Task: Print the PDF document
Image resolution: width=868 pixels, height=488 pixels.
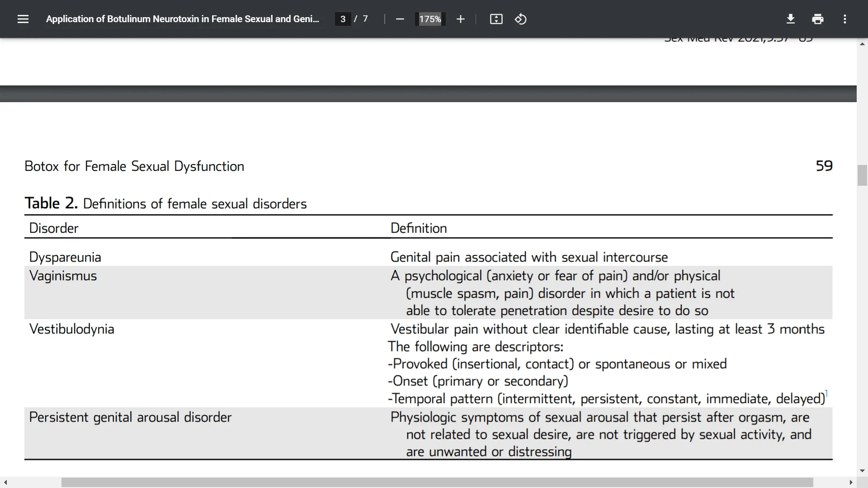Action: pos(817,19)
